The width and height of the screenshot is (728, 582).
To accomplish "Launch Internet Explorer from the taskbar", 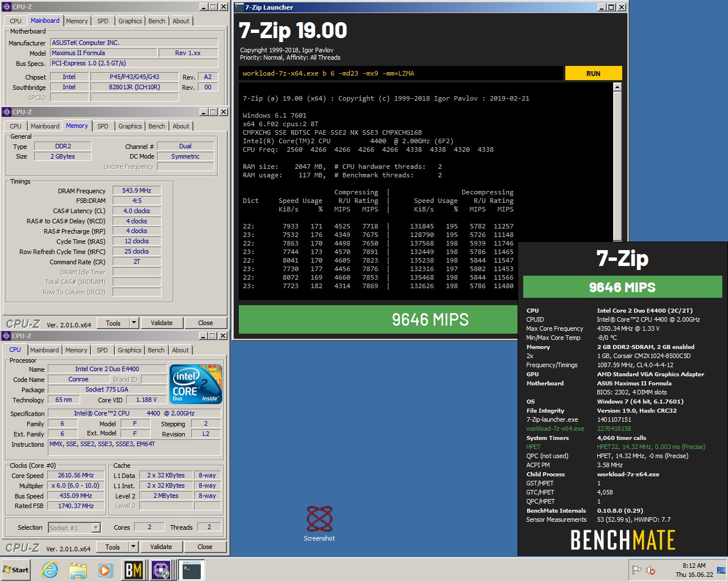I will (50, 570).
